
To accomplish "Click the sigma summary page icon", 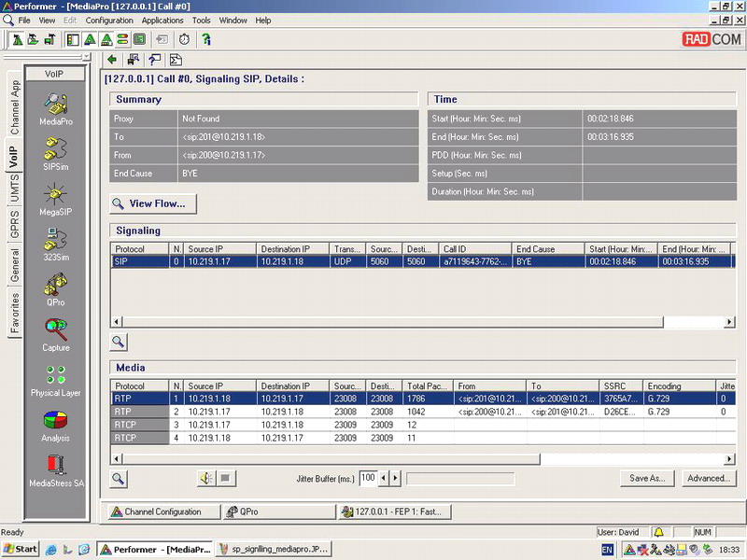I will tap(176, 60).
